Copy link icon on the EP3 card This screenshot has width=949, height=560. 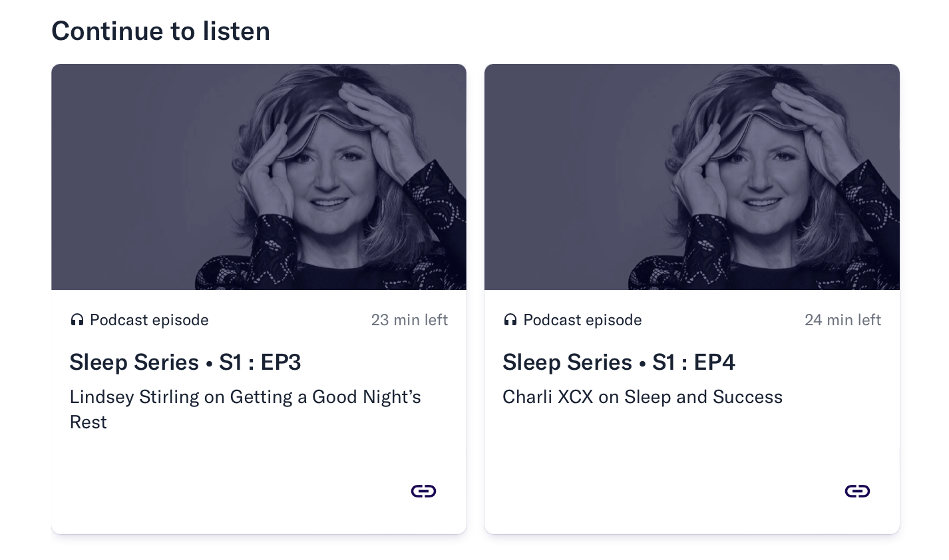(x=423, y=491)
